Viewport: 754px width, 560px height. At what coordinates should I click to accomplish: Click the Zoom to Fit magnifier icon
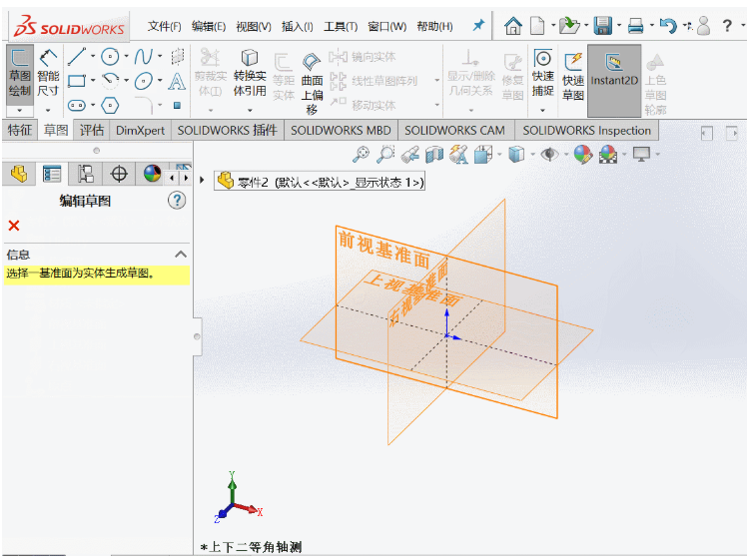pos(361,155)
